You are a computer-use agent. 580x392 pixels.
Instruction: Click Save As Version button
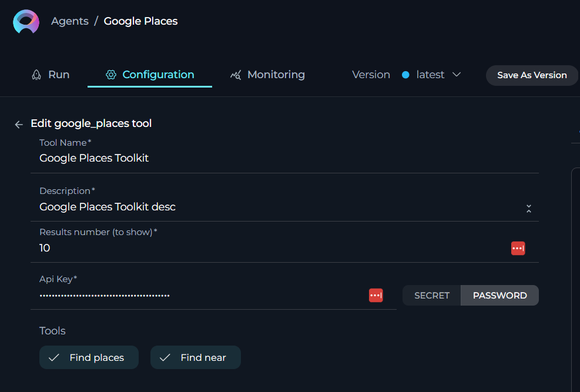coord(532,75)
